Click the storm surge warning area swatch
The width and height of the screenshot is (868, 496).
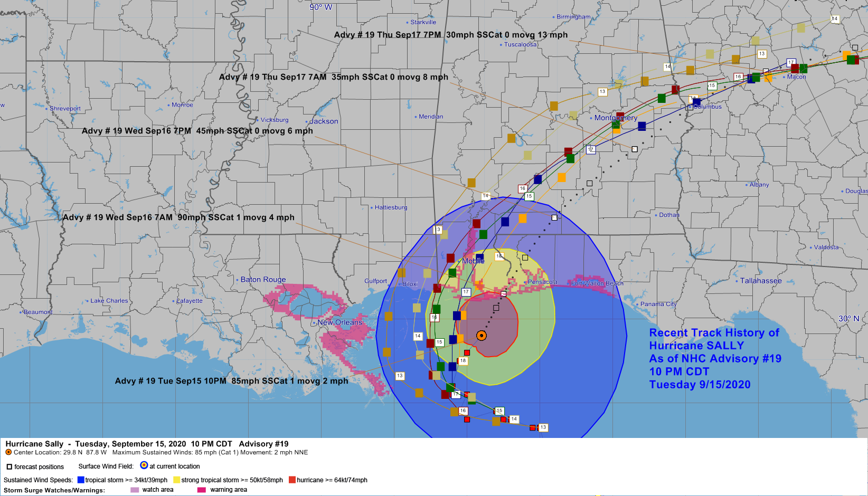(x=201, y=490)
